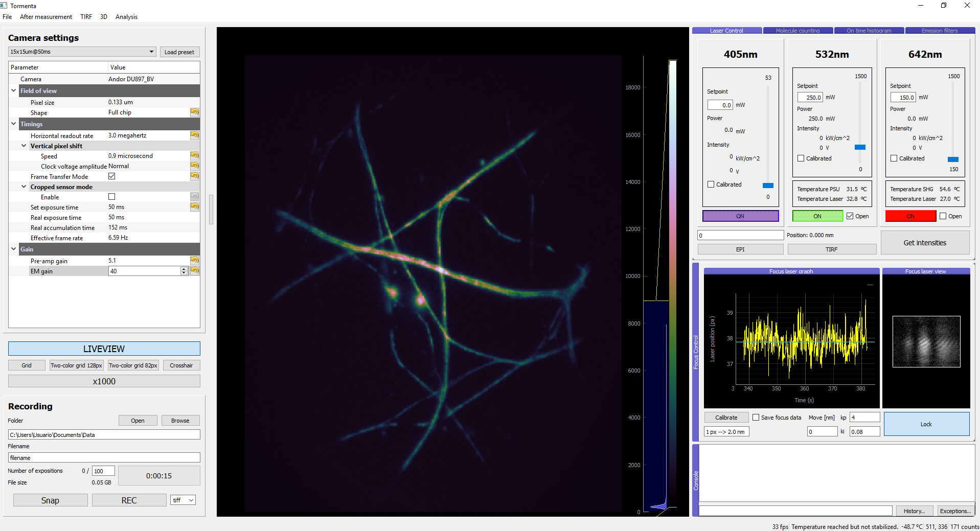Select the Laser Control tab
This screenshot has height=531, width=980.
coord(726,31)
